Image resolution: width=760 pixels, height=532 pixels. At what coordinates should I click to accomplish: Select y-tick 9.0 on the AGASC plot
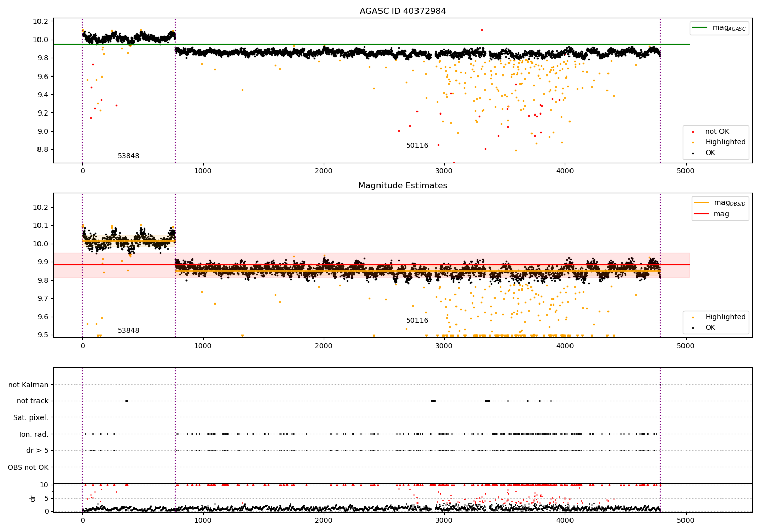tap(43, 131)
